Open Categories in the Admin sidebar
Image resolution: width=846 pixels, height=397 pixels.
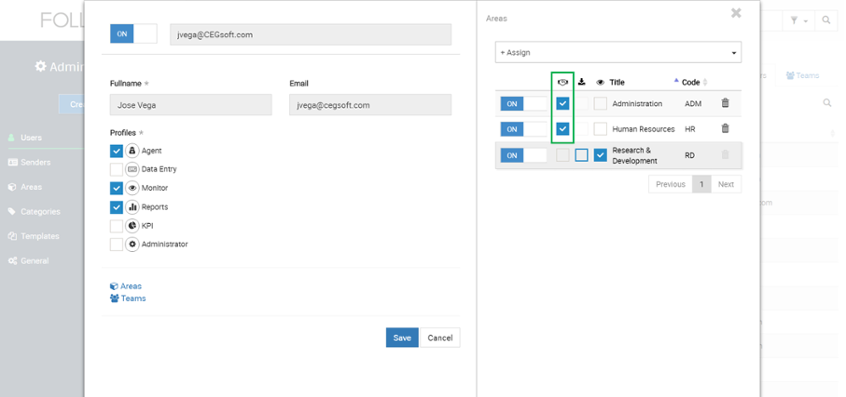40,211
